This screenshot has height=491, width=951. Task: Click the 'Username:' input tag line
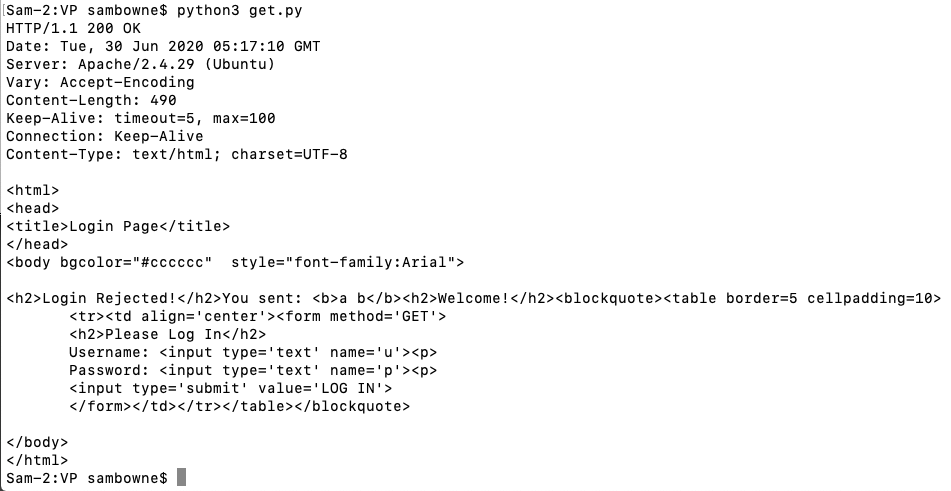pos(253,352)
